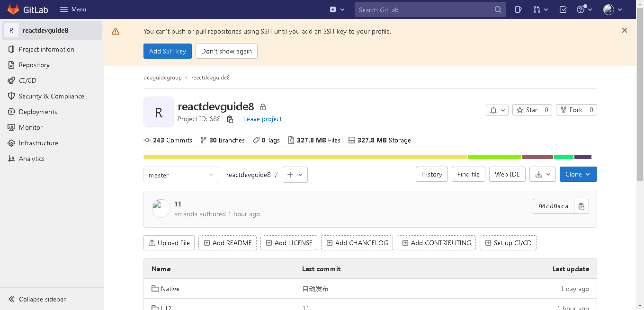Screen dimensions: 644x310
Task: Open the Merge requests dropdown icon
Action: point(540,9)
